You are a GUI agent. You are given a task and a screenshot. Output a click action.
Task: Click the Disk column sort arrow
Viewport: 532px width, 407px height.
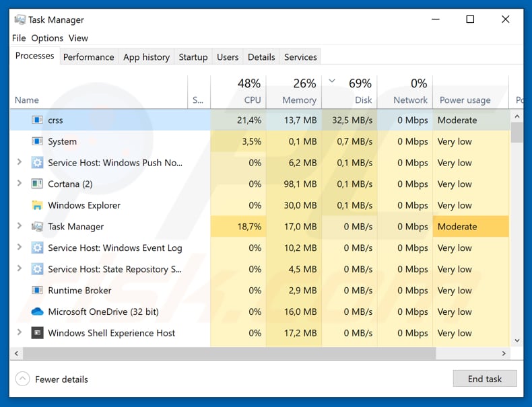(x=332, y=81)
